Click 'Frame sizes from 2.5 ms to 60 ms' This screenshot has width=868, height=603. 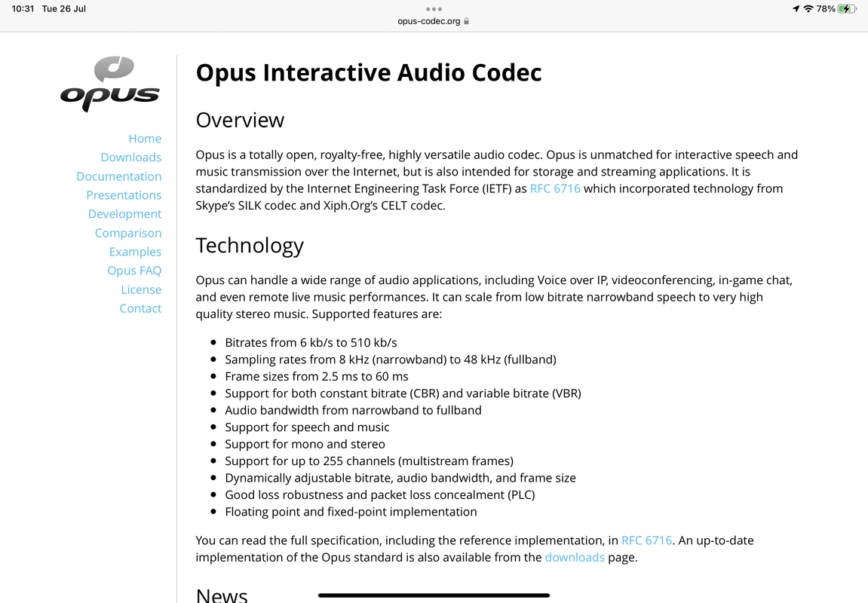(x=317, y=376)
